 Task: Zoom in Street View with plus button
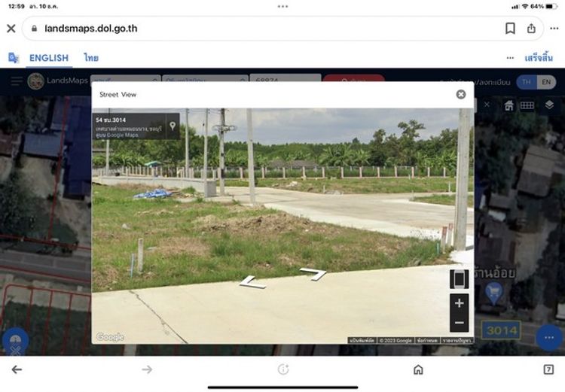point(459,303)
